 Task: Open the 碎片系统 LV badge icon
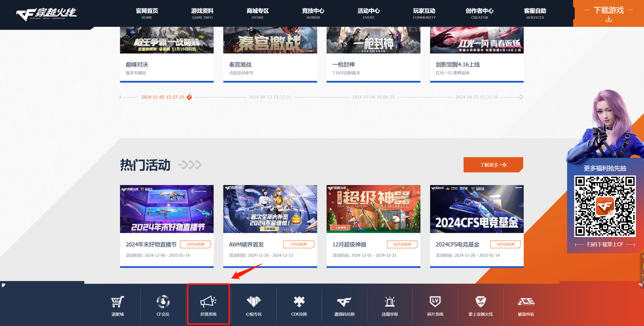pyautogui.click(x=435, y=301)
